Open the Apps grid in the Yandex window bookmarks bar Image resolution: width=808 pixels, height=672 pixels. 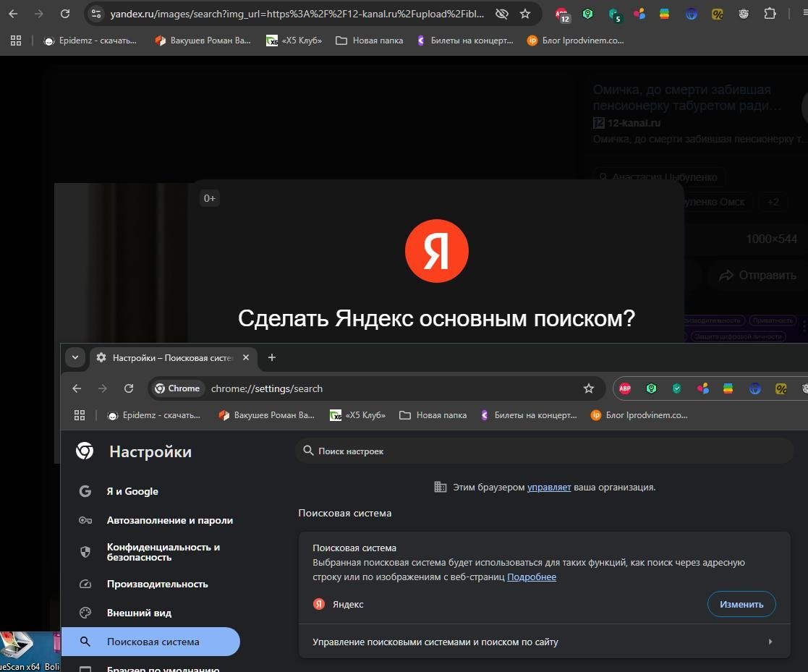pos(16,41)
